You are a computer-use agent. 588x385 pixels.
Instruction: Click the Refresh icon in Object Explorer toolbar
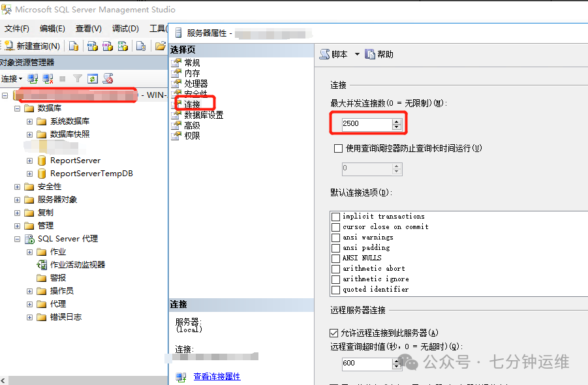click(93, 78)
